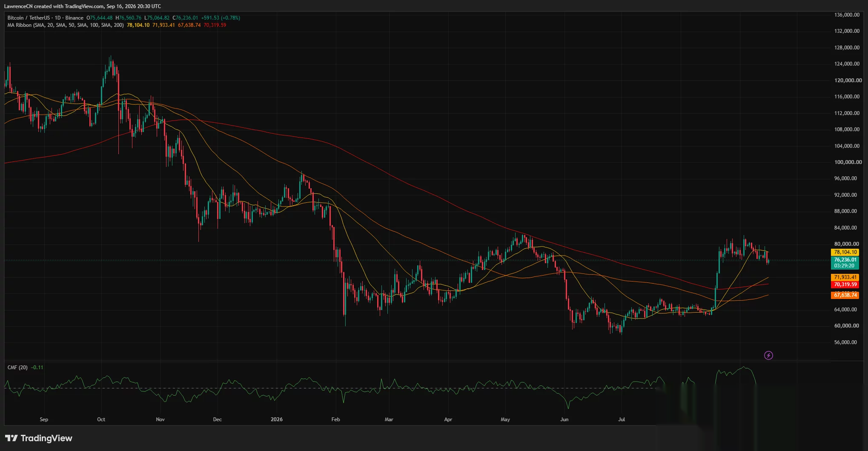Viewport: 868px width, 451px height.
Task: Click the 96,000.00 price-axis label
Action: pos(845,178)
